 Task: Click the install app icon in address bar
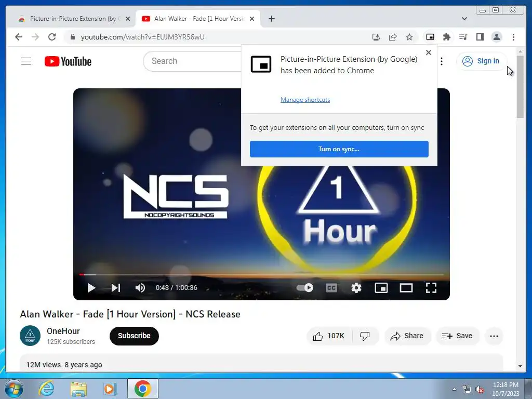pyautogui.click(x=376, y=37)
